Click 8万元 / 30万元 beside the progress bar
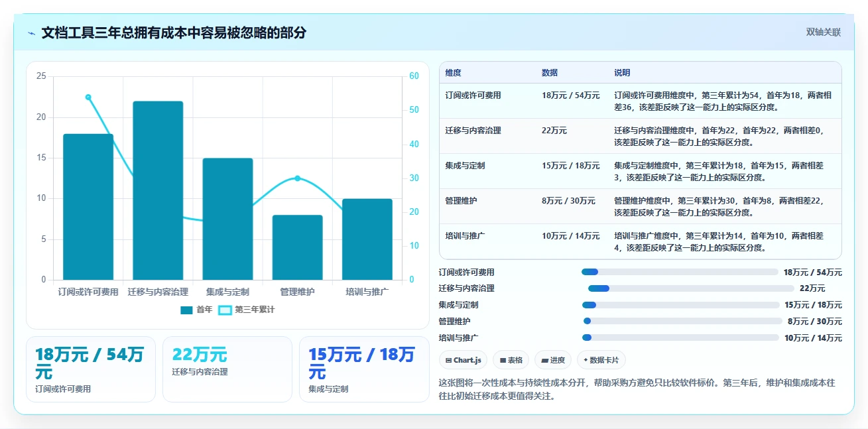Viewport: 868px width, 429px height. click(815, 321)
